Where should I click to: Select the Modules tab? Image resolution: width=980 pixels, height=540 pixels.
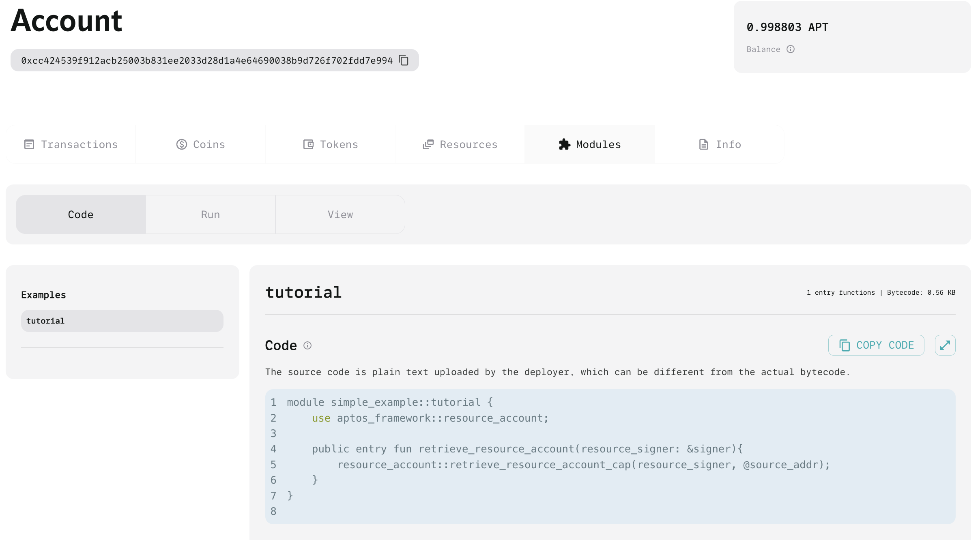coord(590,144)
